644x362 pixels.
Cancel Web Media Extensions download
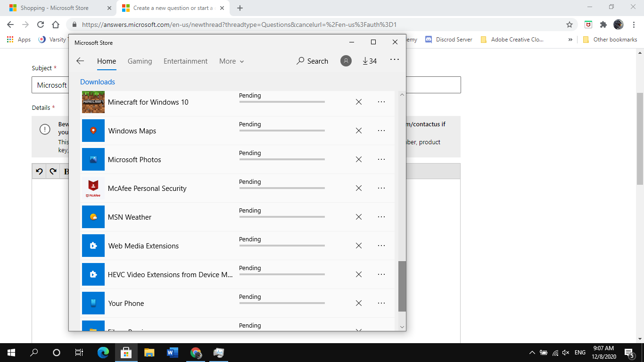coord(359,246)
